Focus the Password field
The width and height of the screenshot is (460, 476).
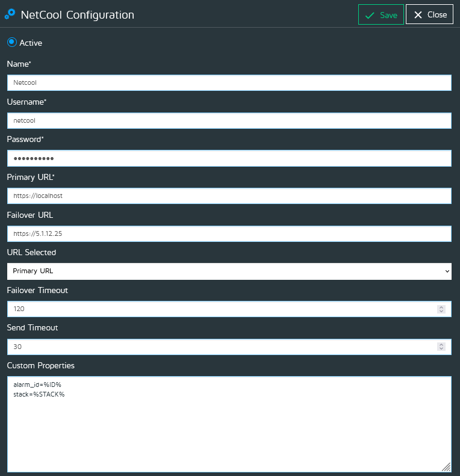229,158
